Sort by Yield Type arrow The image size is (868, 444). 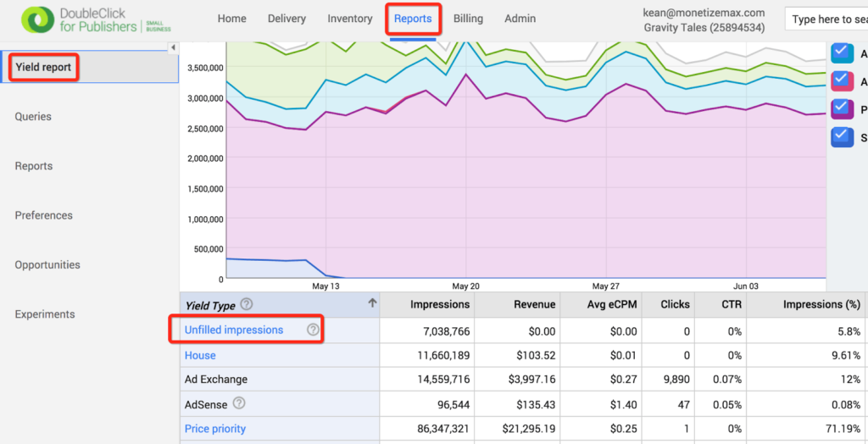click(373, 302)
